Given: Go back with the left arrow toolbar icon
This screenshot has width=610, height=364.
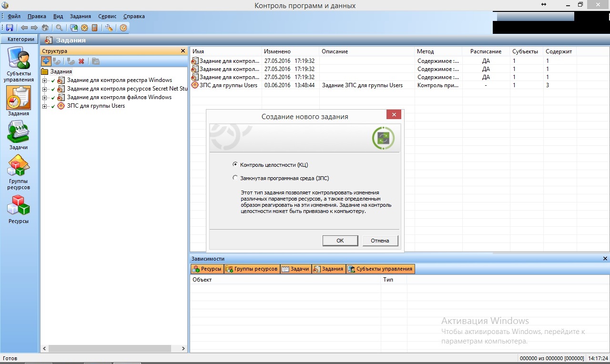Looking at the screenshot, I should (24, 28).
